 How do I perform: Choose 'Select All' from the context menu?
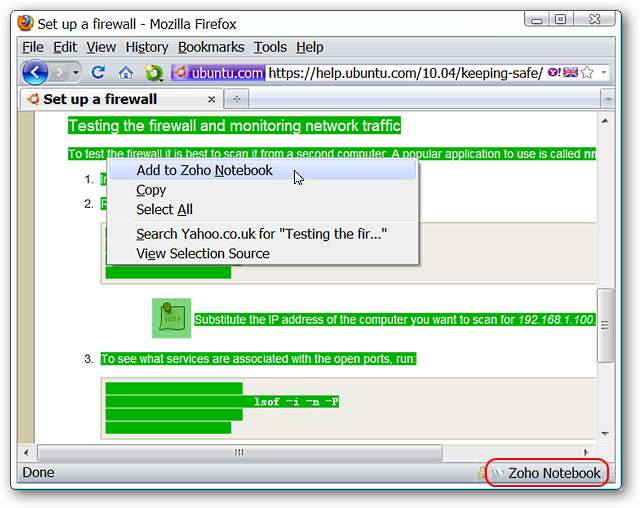(263, 209)
